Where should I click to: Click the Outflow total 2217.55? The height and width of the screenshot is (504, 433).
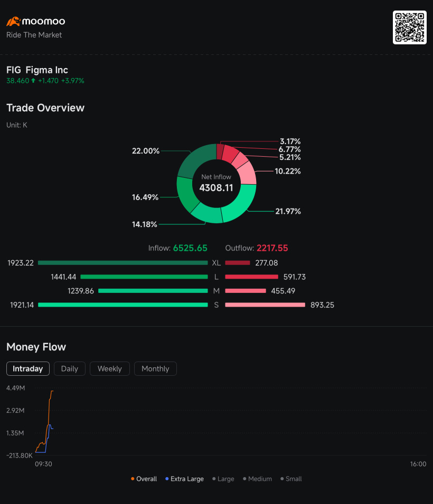tap(272, 248)
